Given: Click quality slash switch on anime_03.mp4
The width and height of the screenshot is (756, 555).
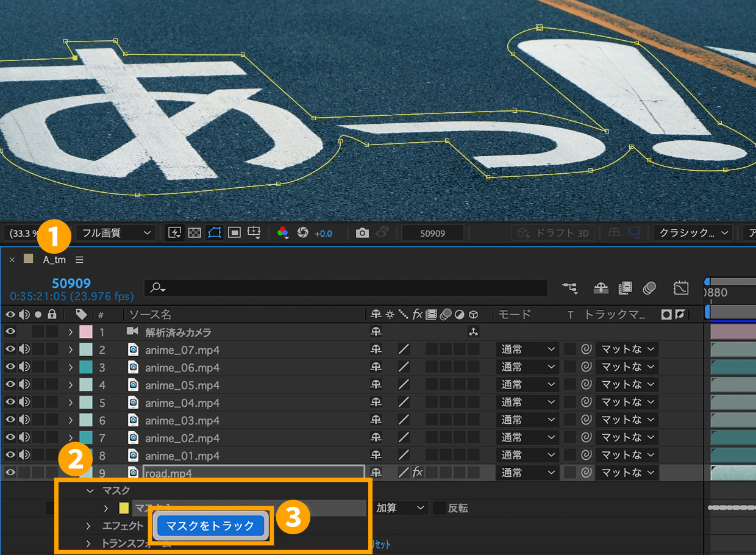Looking at the screenshot, I should point(404,420).
